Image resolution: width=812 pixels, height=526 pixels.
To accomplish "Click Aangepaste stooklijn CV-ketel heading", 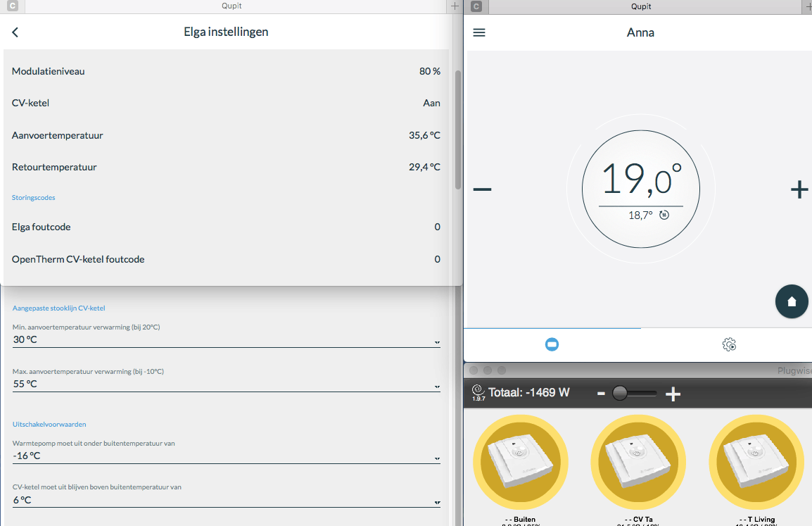I will click(59, 308).
